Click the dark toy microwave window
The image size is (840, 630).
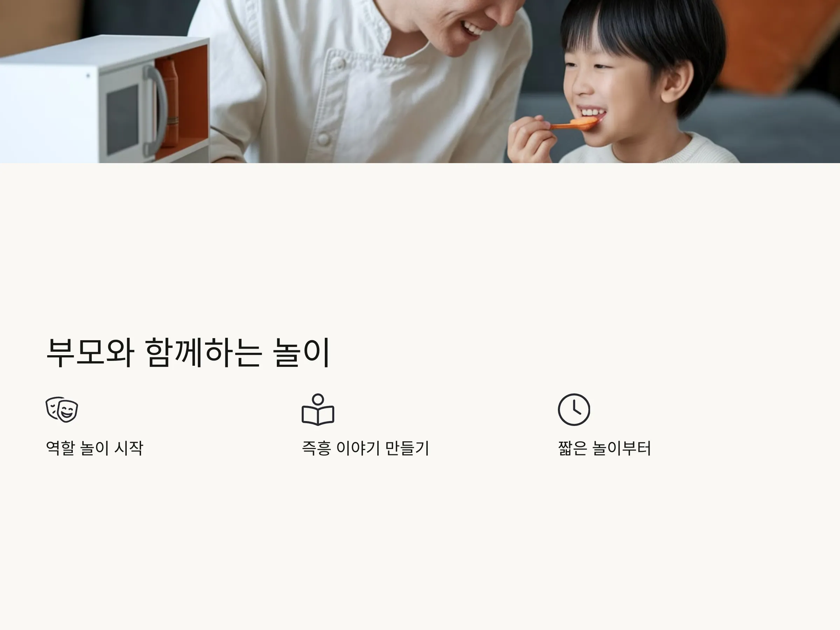[x=122, y=119]
